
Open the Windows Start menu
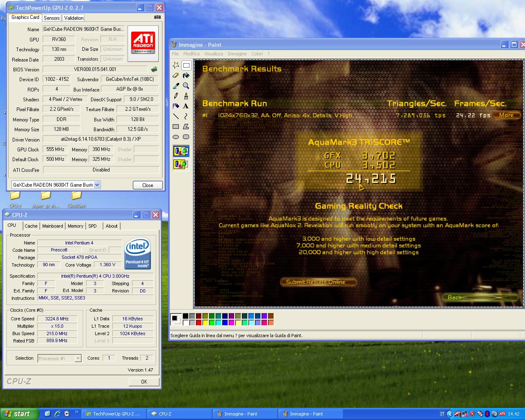pyautogui.click(x=19, y=414)
